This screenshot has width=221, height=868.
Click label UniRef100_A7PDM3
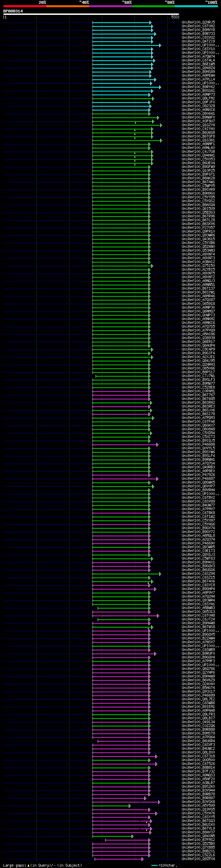coord(198,418)
